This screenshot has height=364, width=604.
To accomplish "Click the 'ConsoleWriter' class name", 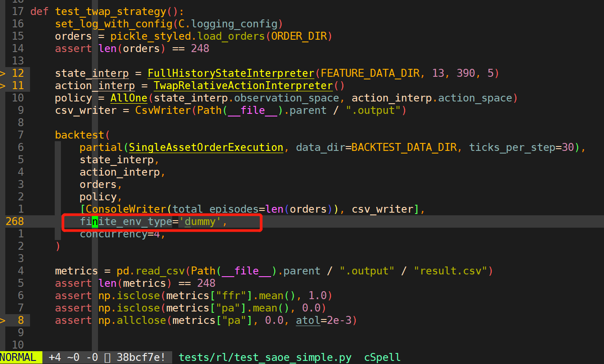I will click(126, 209).
